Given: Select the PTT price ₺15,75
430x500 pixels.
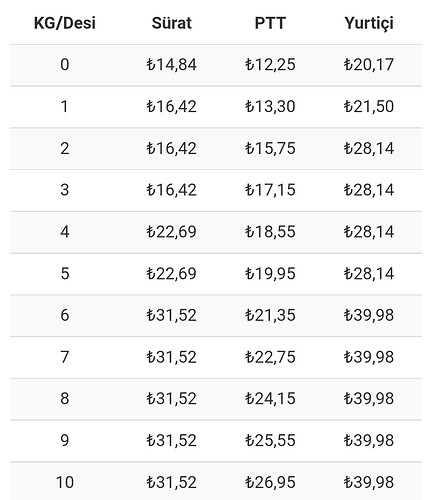Looking at the screenshot, I should [270, 148].
